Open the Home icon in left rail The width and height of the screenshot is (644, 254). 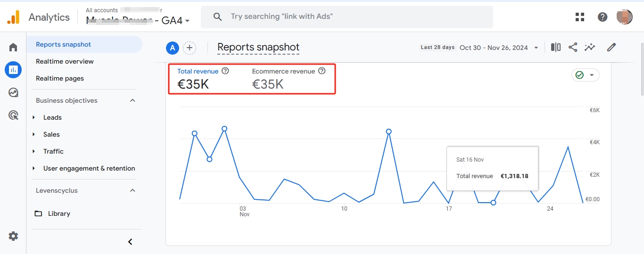[13, 47]
